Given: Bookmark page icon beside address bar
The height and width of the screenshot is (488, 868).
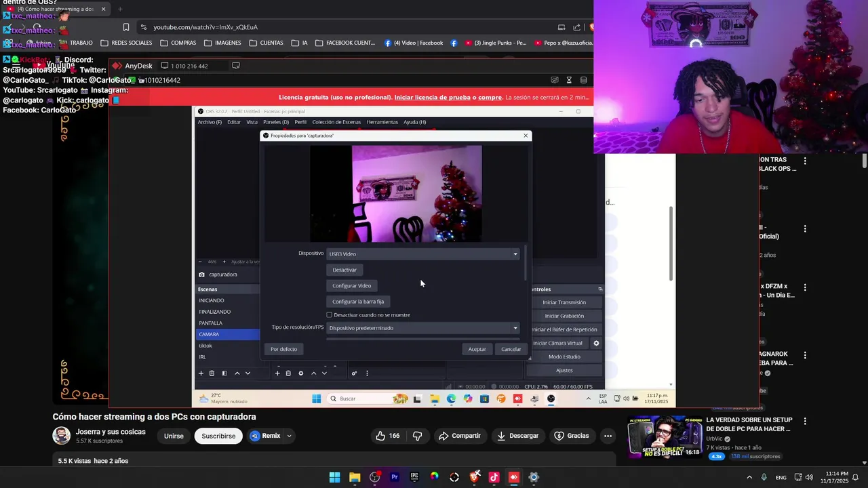Looking at the screenshot, I should click(125, 27).
